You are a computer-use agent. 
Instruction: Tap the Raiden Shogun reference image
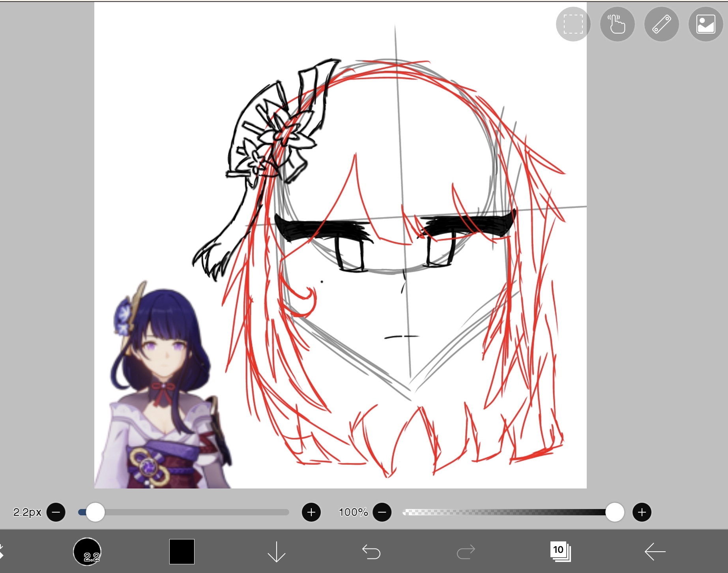coord(166,391)
